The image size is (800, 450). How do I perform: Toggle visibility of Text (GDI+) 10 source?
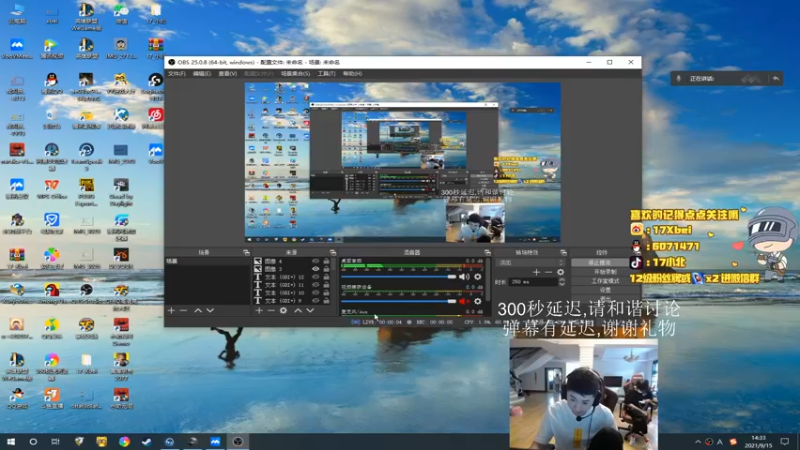pyautogui.click(x=315, y=293)
